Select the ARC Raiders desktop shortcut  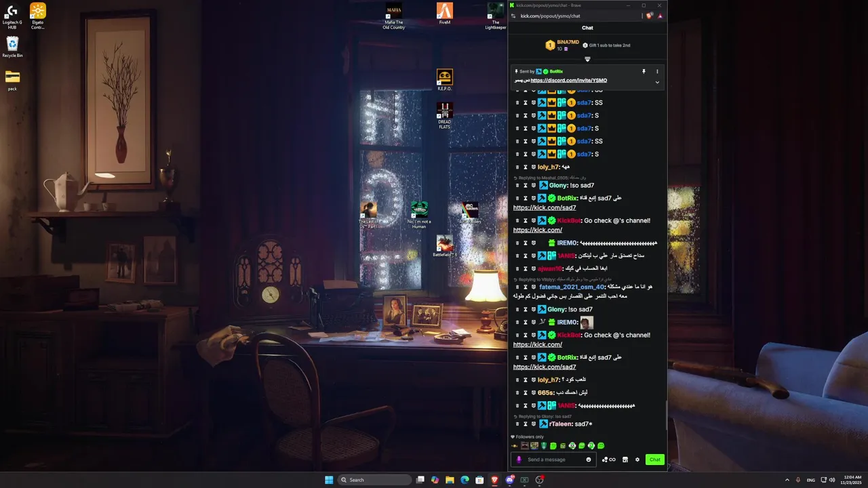tap(471, 213)
